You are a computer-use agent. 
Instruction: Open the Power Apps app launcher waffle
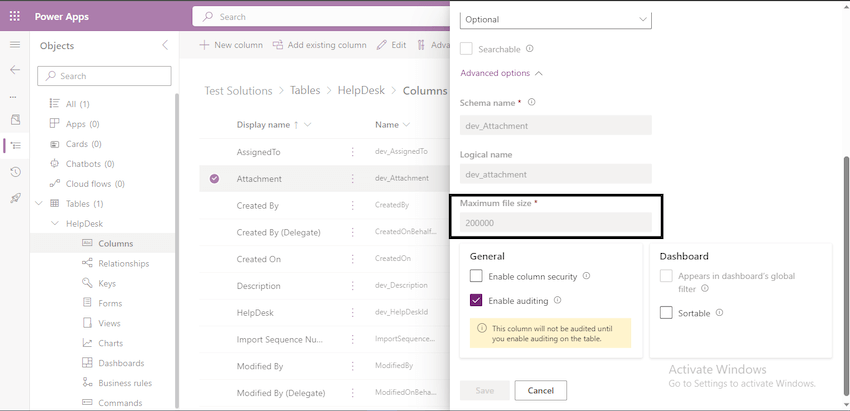coord(14,17)
